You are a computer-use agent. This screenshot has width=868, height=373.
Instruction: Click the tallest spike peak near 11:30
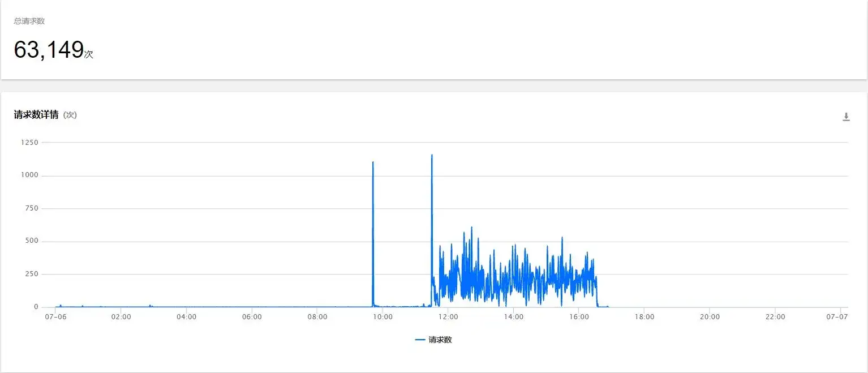coord(432,155)
